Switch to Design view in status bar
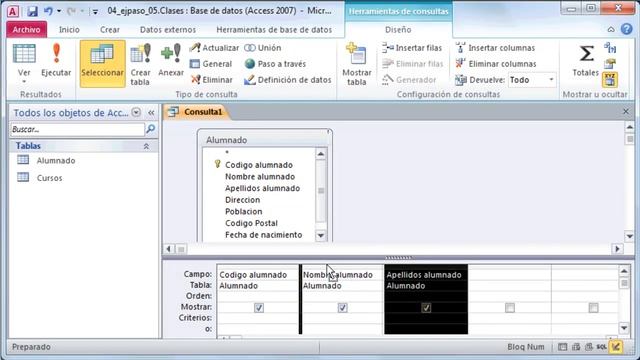The image size is (640, 360). coord(616,347)
